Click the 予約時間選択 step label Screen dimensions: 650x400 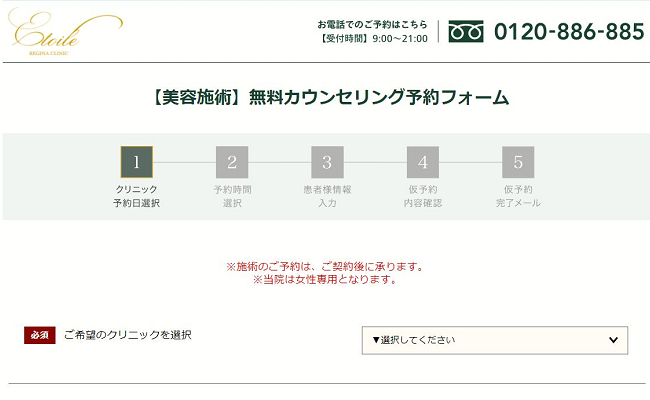point(231,196)
